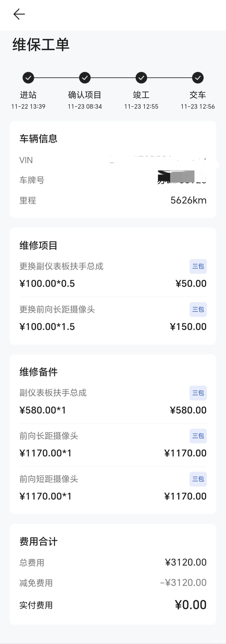Image resolution: width=226 pixels, height=644 pixels.
Task: Tap 三包 tag beside 前向短距摄像头
Action: click(198, 479)
